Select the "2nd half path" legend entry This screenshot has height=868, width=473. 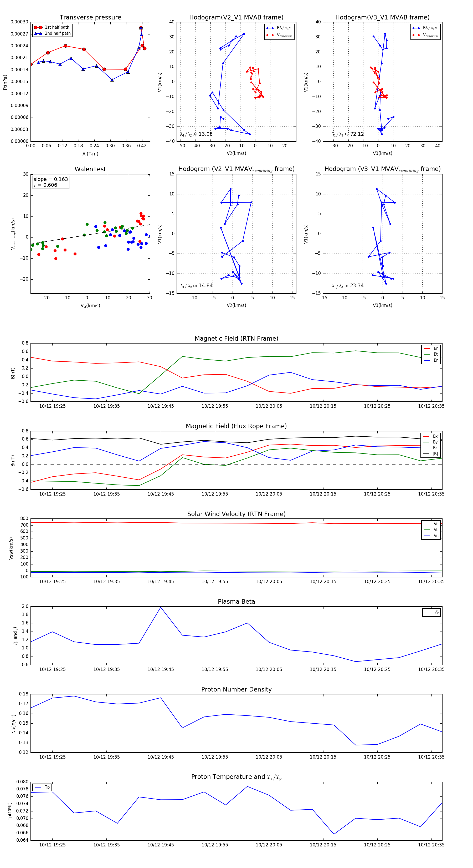[52, 33]
